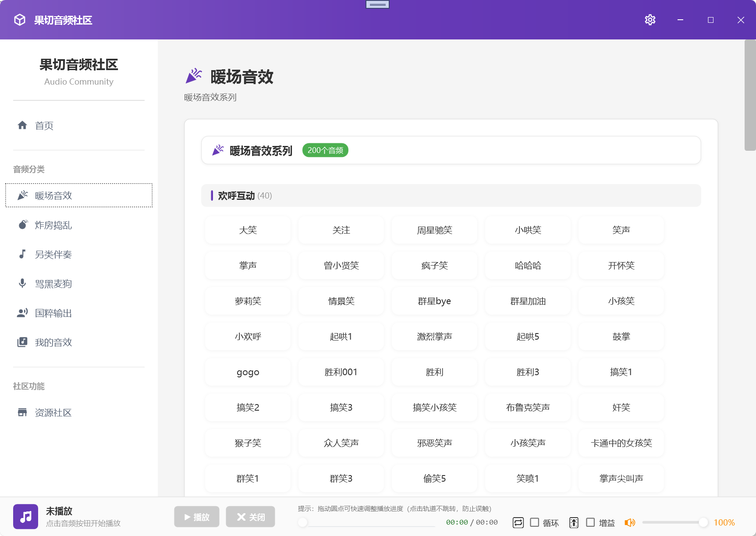
Task: Click the music note icon for 另类伴奏
Action: click(22, 254)
